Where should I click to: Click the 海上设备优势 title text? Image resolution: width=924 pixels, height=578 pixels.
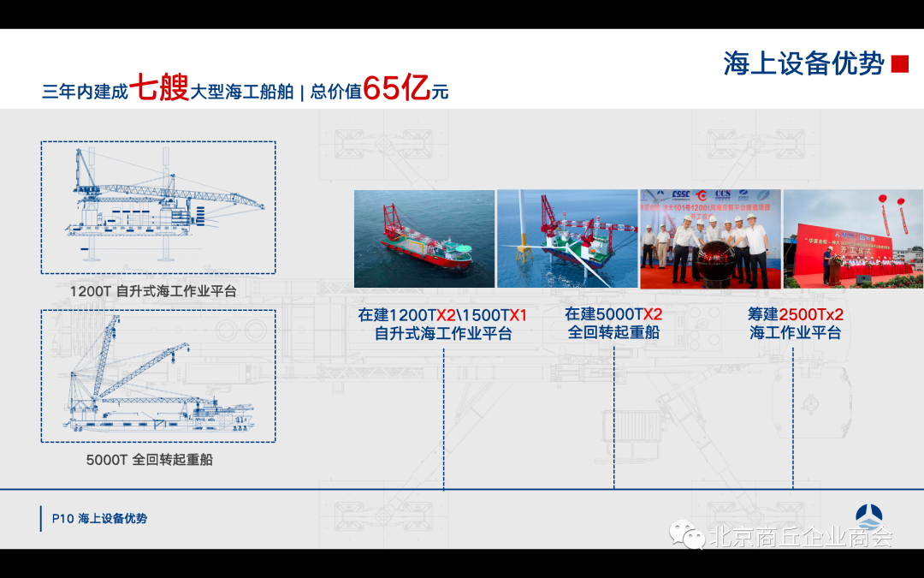(803, 64)
